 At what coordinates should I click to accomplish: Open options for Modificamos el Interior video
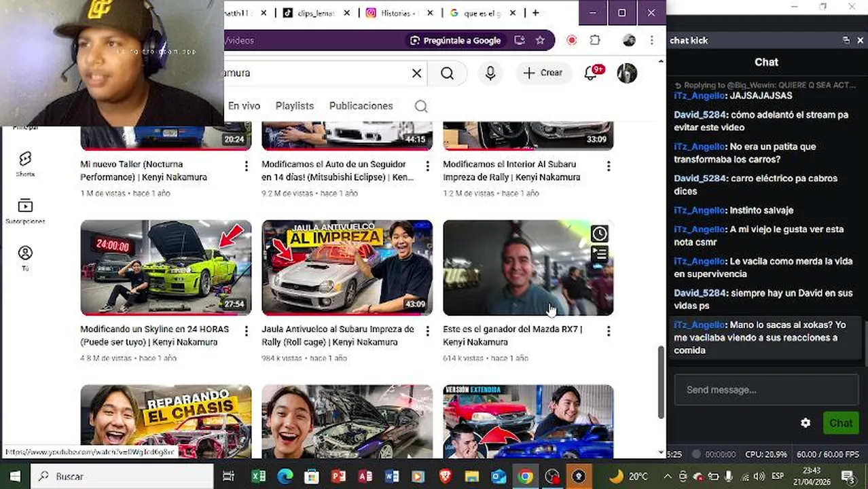coord(609,166)
